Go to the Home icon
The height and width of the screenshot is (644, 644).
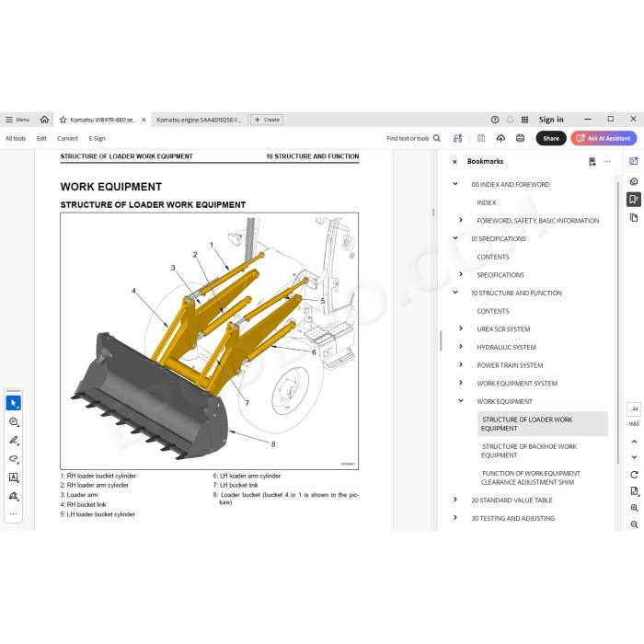[44, 120]
